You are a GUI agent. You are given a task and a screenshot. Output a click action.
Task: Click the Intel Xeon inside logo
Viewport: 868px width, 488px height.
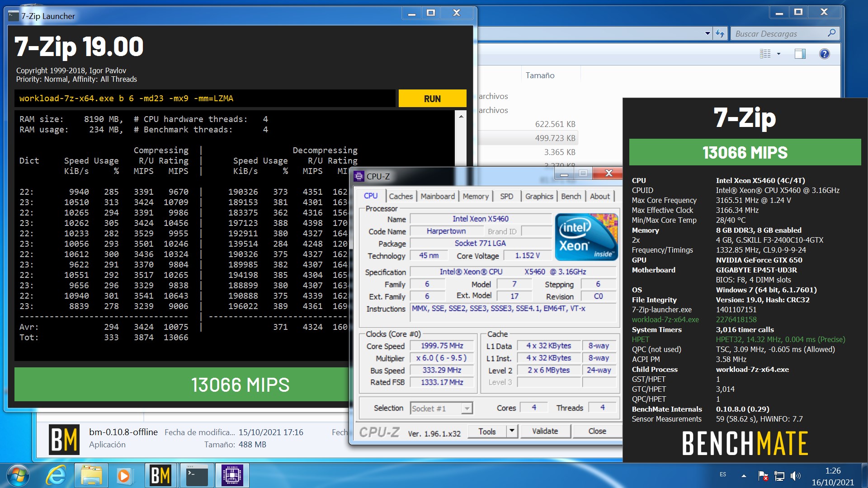tap(586, 237)
